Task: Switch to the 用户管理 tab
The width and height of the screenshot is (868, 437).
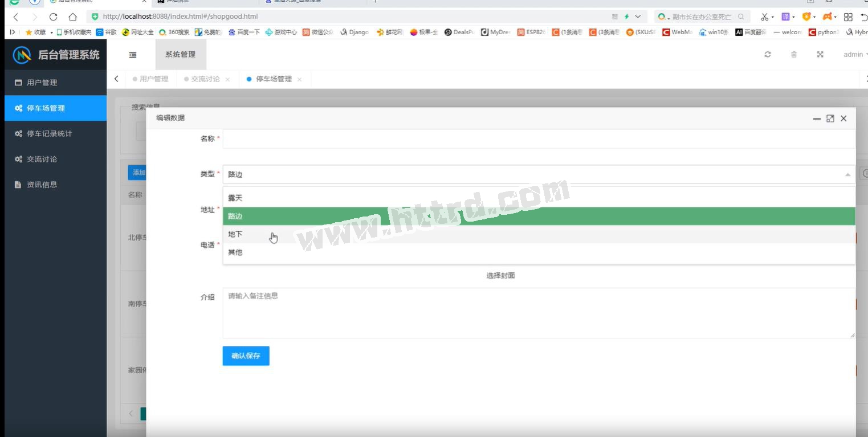Action: tap(150, 79)
